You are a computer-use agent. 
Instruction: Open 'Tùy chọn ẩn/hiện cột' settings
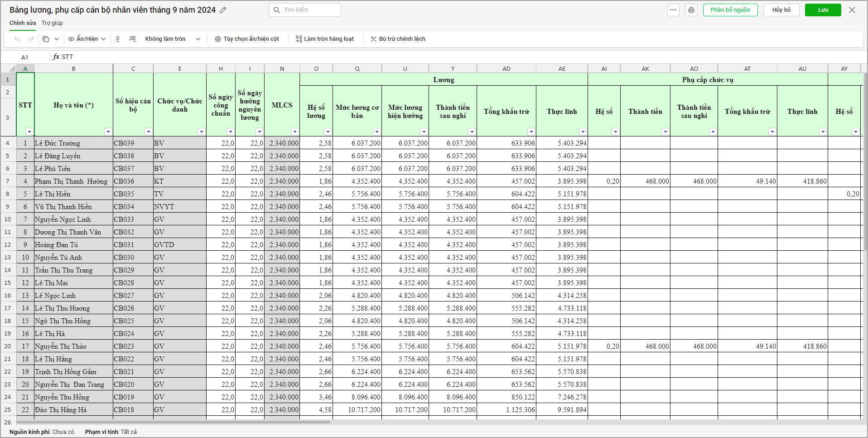point(247,39)
